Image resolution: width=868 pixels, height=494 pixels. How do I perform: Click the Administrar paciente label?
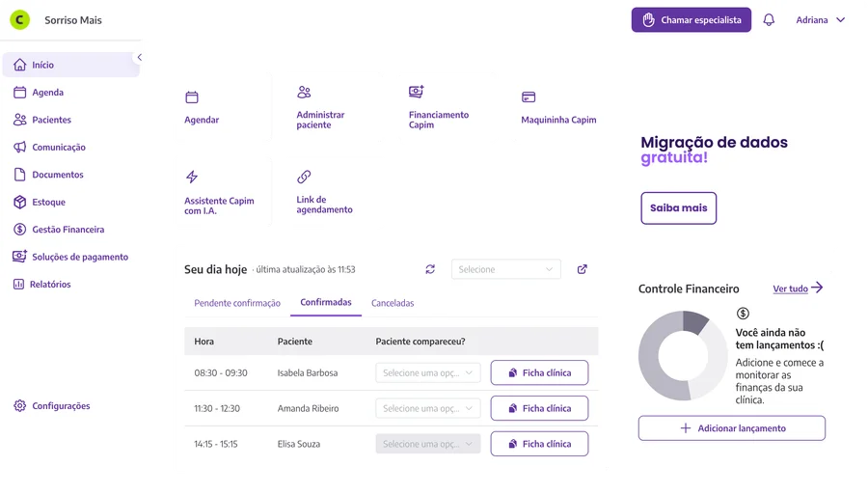[x=320, y=120]
